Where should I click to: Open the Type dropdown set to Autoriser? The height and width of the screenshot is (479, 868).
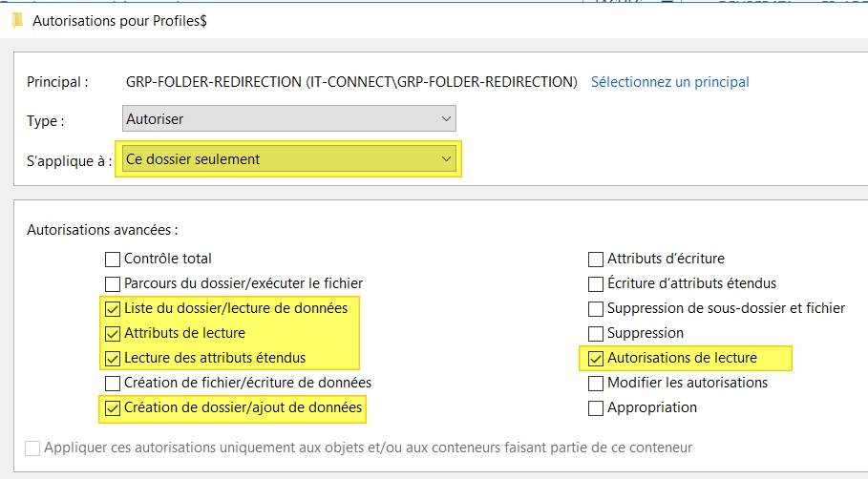290,119
